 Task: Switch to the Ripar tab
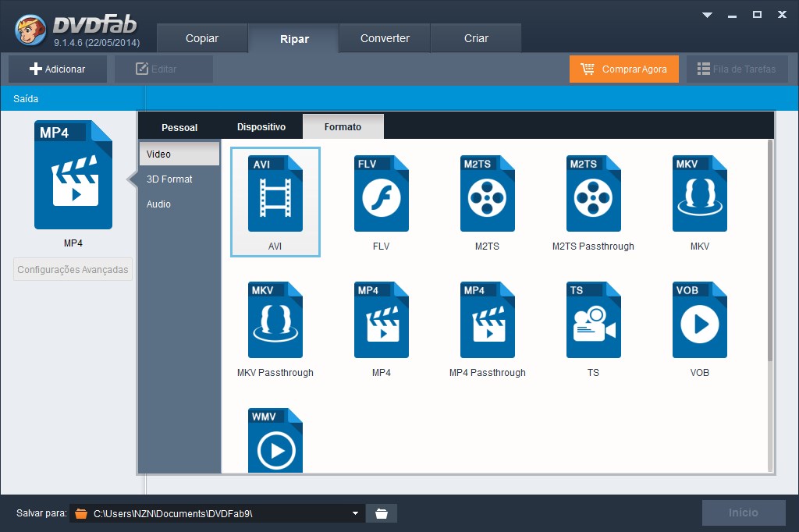(x=294, y=39)
